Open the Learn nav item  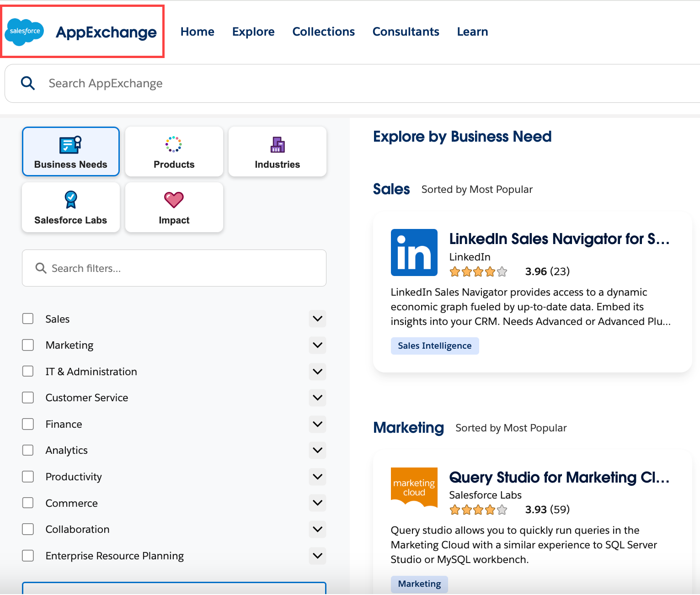[473, 32]
